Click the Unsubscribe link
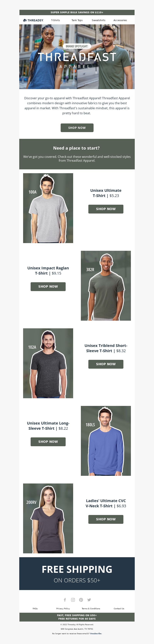Screen dimensions: 154x644 click(x=96, y=633)
